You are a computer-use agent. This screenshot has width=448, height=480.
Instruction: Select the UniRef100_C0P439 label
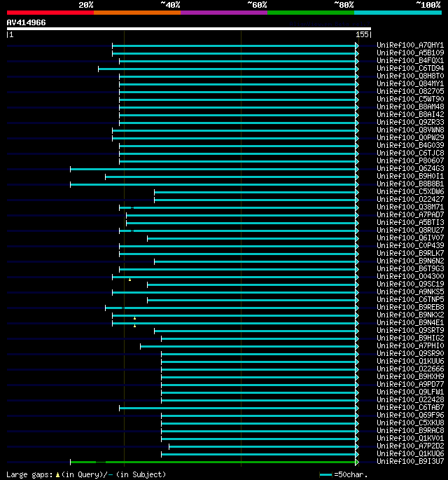[x=410, y=245]
